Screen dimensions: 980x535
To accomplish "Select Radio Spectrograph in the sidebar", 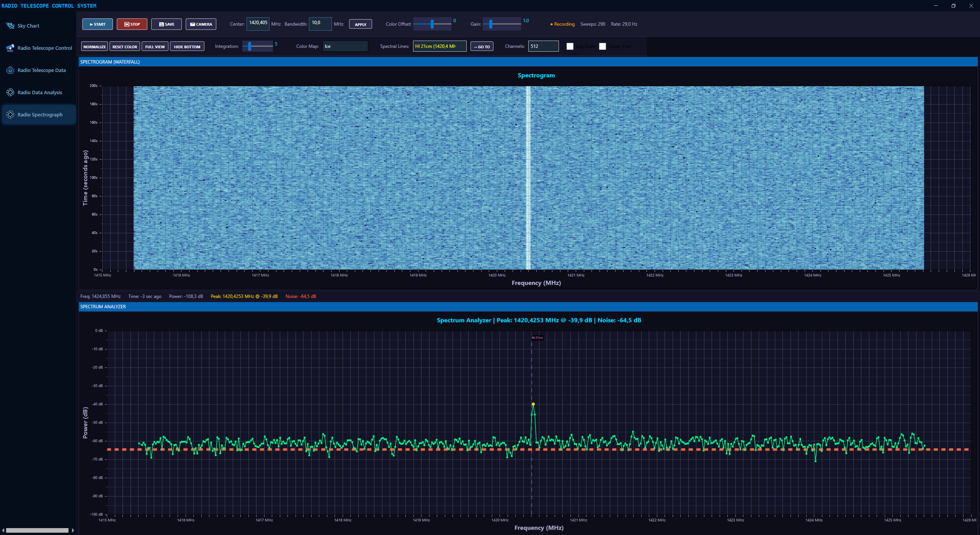I will 39,115.
